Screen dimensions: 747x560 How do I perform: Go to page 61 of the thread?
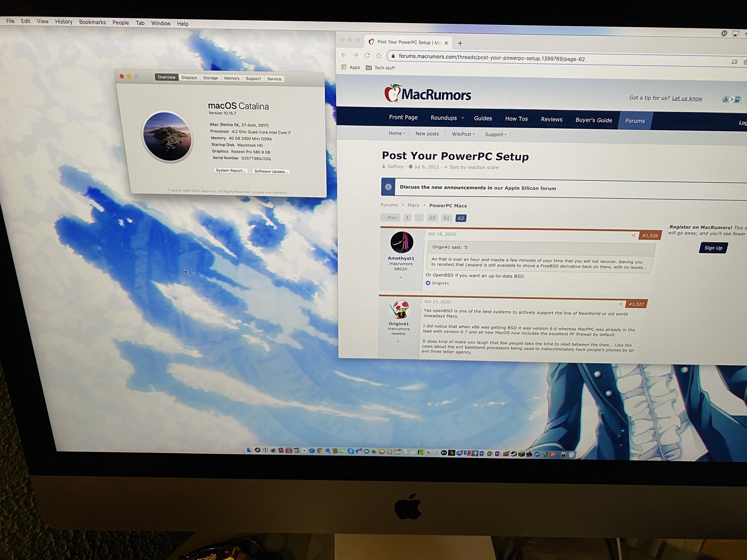tap(446, 218)
